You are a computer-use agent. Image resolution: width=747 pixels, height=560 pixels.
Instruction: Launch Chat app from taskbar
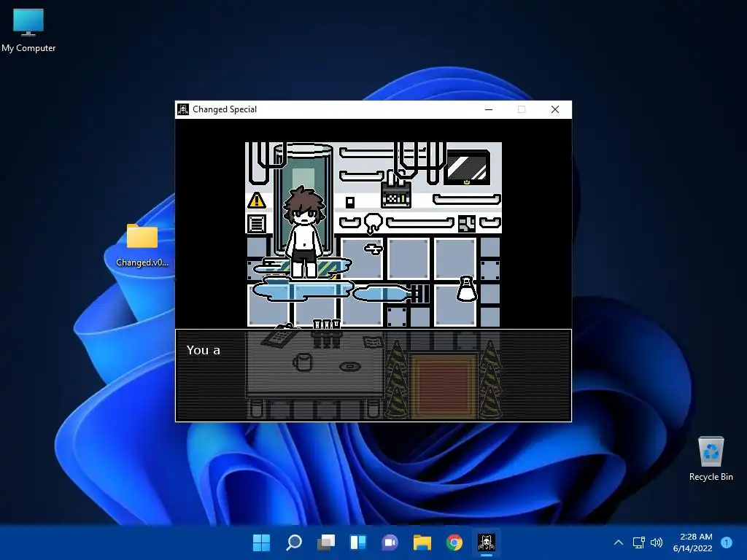390,542
